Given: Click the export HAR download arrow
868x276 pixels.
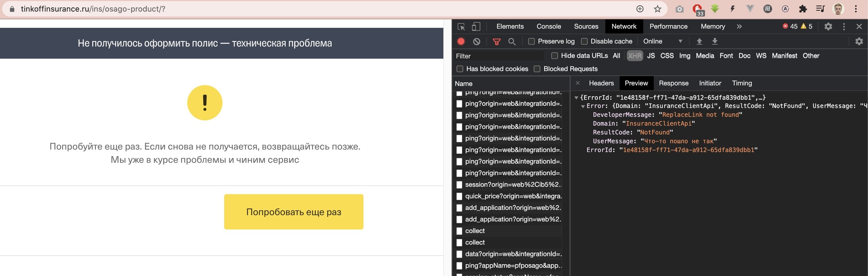Looking at the screenshot, I should 715,41.
